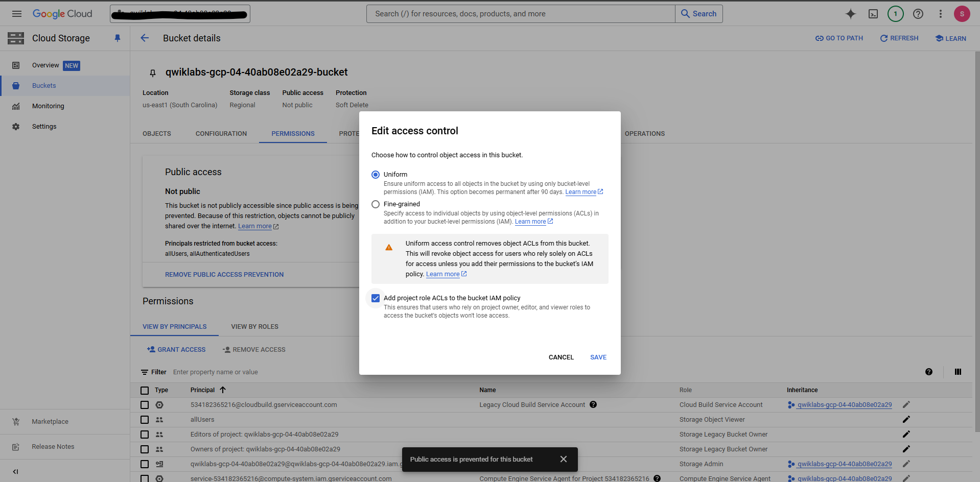Check the allUsers row checkbox

point(145,420)
